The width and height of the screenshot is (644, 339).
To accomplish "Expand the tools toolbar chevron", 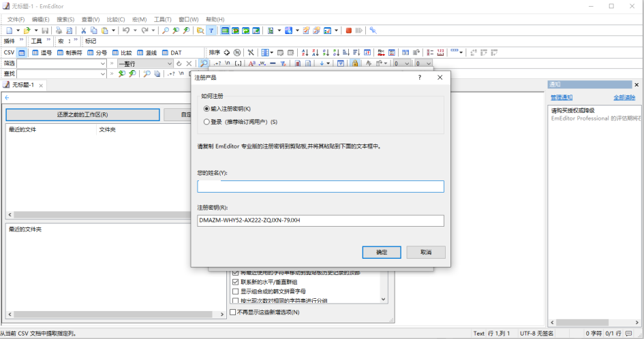I will (x=48, y=39).
